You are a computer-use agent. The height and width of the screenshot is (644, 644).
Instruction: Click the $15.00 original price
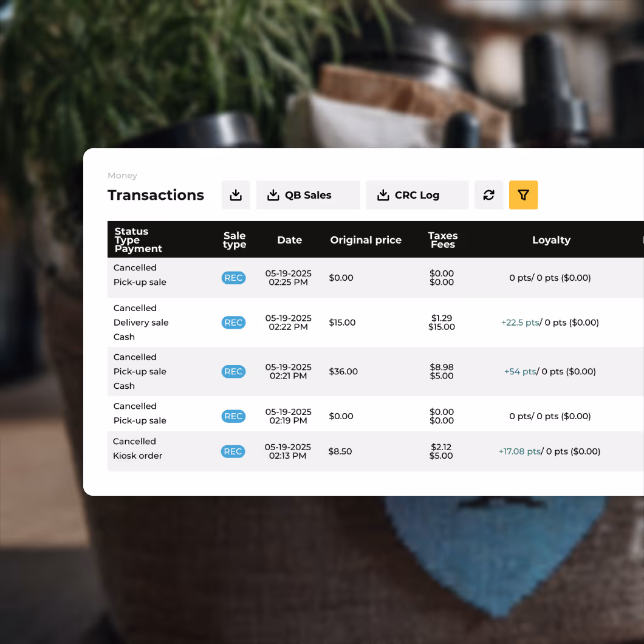click(342, 323)
